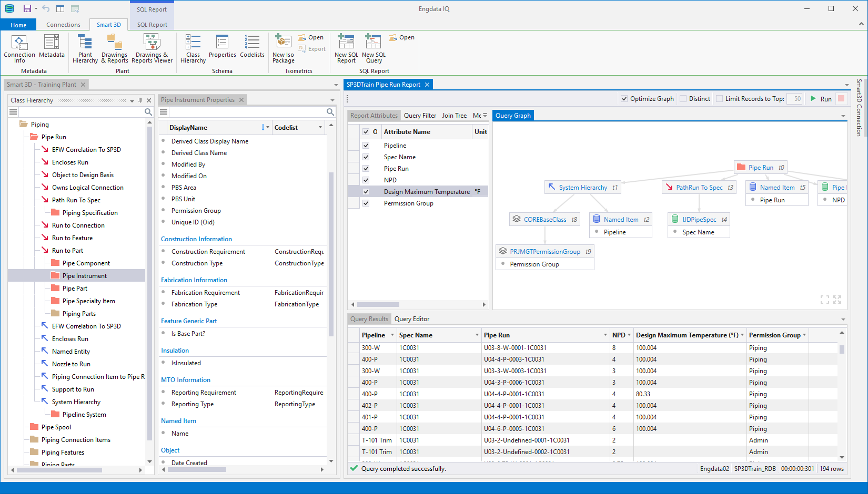The width and height of the screenshot is (868, 494).
Task: Create a New SQL Query
Action: coord(374,49)
